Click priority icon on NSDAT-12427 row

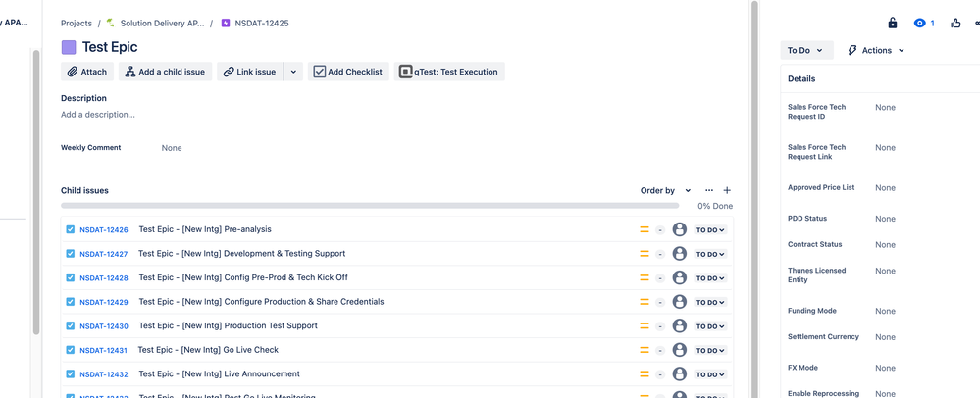click(645, 254)
